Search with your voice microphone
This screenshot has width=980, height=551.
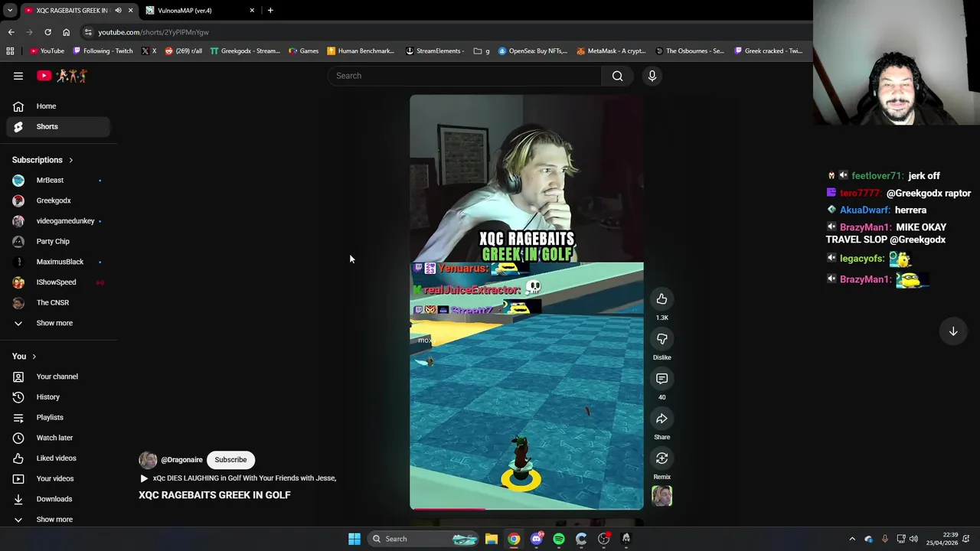pyautogui.click(x=652, y=76)
